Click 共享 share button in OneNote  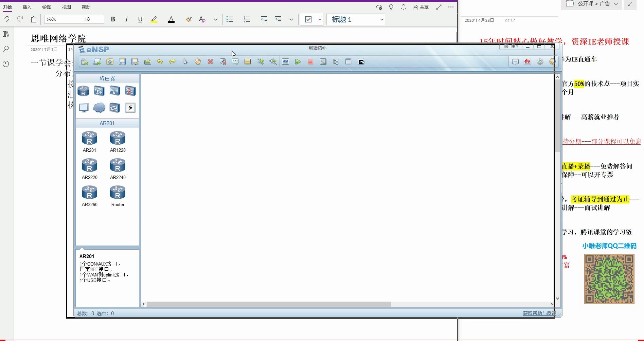(x=421, y=7)
